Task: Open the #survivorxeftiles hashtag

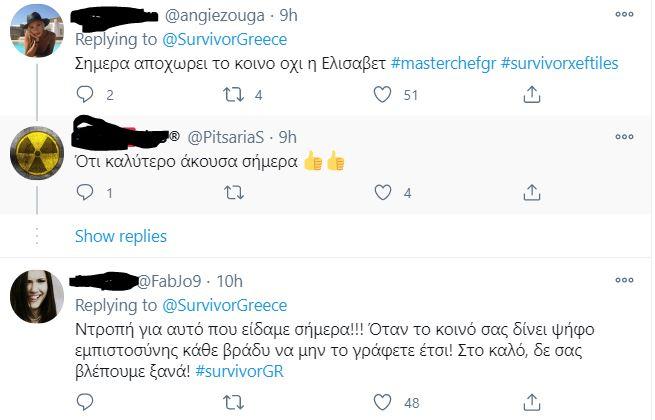Action: [559, 64]
